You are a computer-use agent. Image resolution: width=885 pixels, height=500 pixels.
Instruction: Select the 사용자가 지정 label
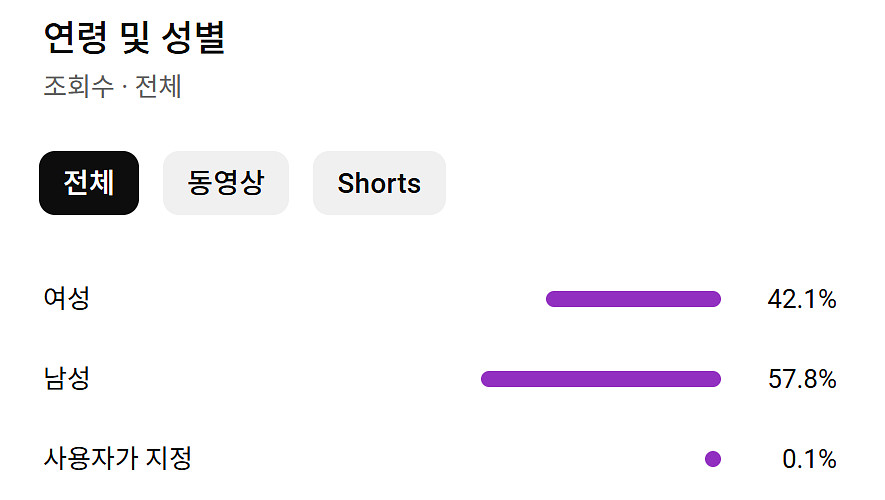(x=117, y=459)
